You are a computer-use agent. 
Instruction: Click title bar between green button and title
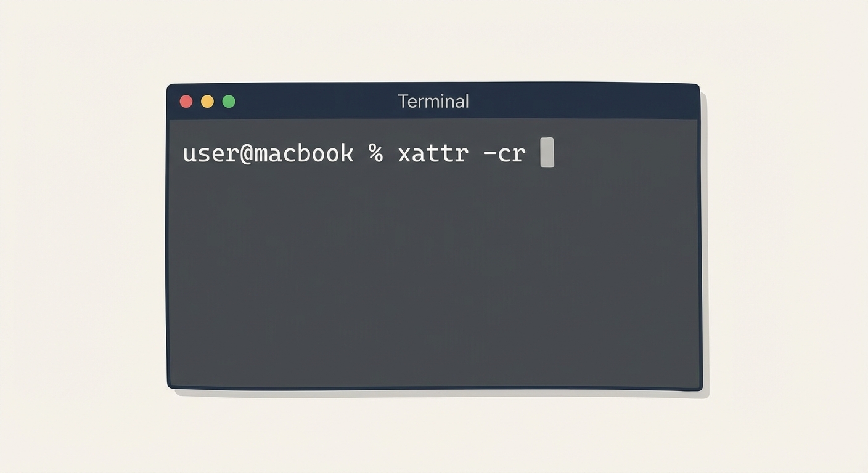[314, 101]
